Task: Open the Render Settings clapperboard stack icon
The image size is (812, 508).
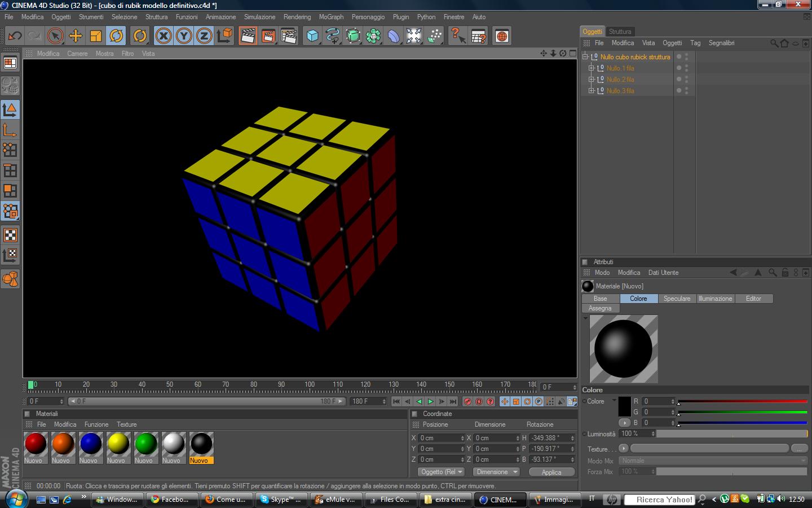Action: click(289, 36)
